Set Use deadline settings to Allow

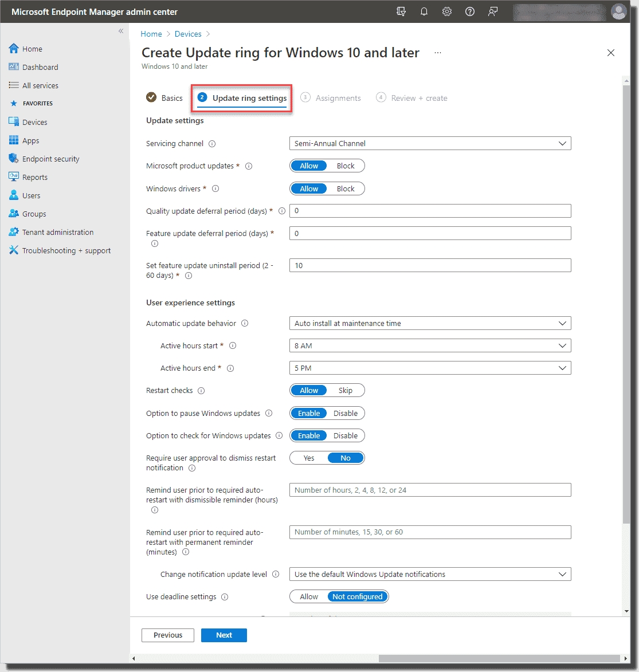pos(309,596)
